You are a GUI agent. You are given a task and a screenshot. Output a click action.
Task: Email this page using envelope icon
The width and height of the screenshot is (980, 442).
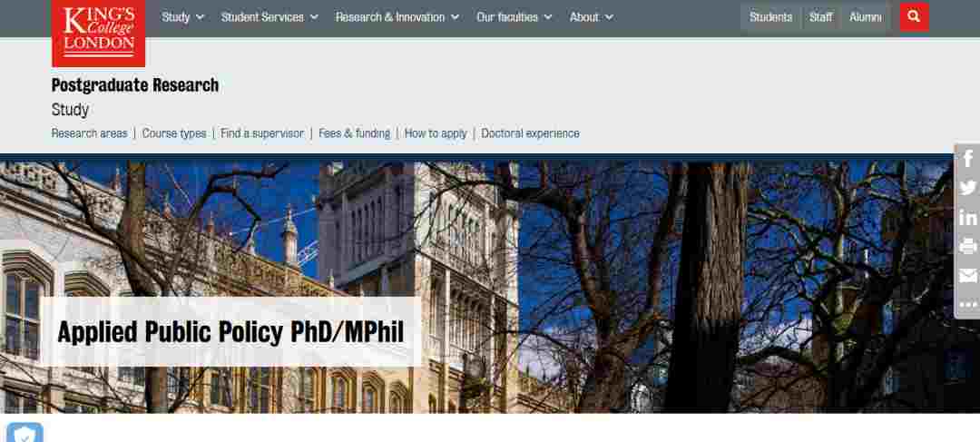(968, 276)
